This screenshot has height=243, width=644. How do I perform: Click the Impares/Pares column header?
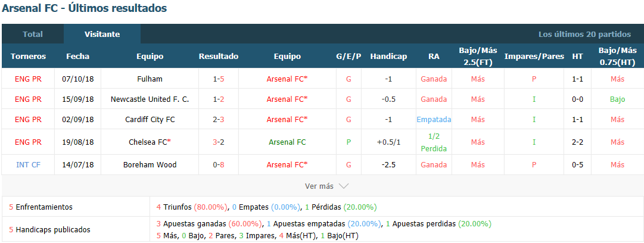(534, 56)
